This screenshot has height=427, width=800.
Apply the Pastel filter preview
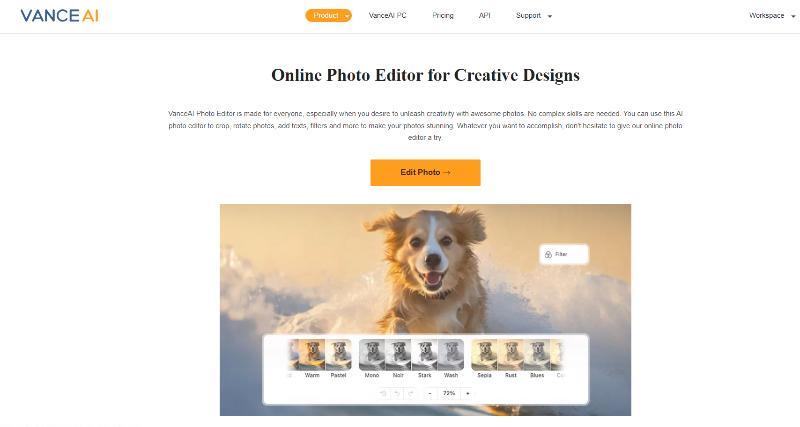click(x=338, y=355)
